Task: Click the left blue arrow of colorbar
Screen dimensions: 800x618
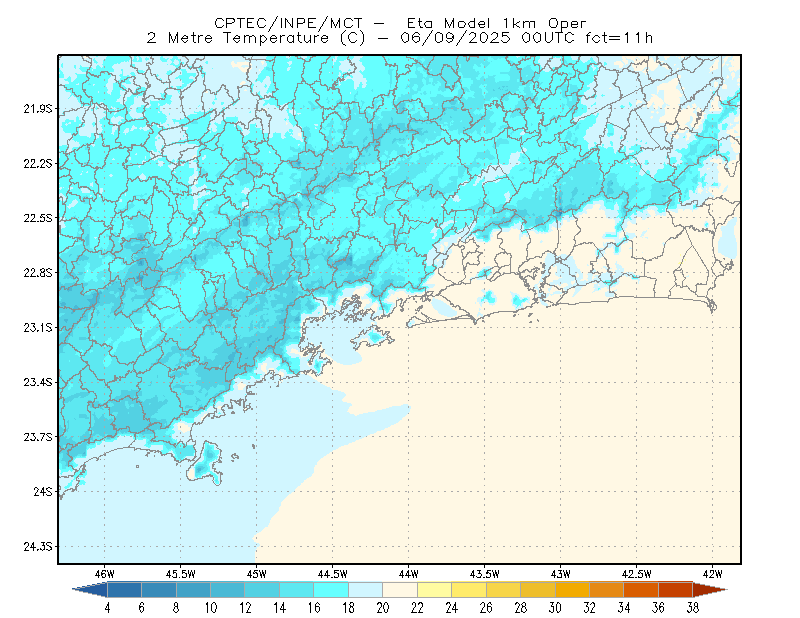Action: tap(90, 589)
